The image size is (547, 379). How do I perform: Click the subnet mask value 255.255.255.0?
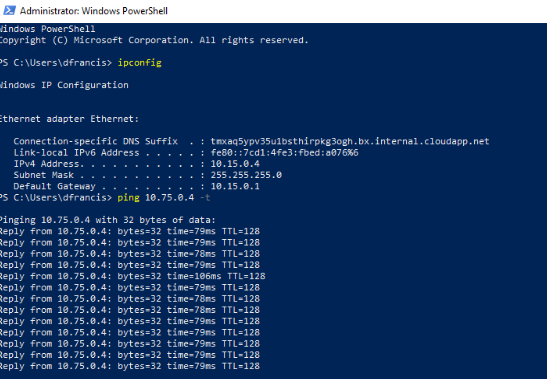coord(246,175)
